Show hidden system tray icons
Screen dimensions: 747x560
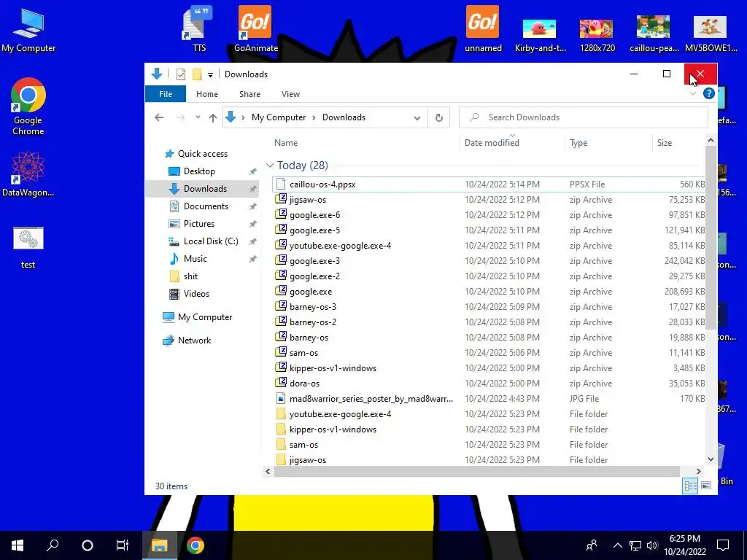[x=617, y=545]
